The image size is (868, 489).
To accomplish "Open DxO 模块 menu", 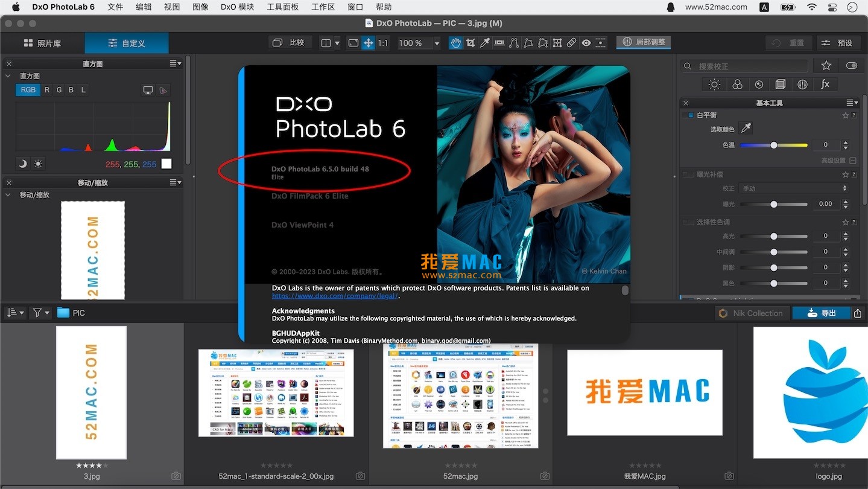I will point(237,7).
